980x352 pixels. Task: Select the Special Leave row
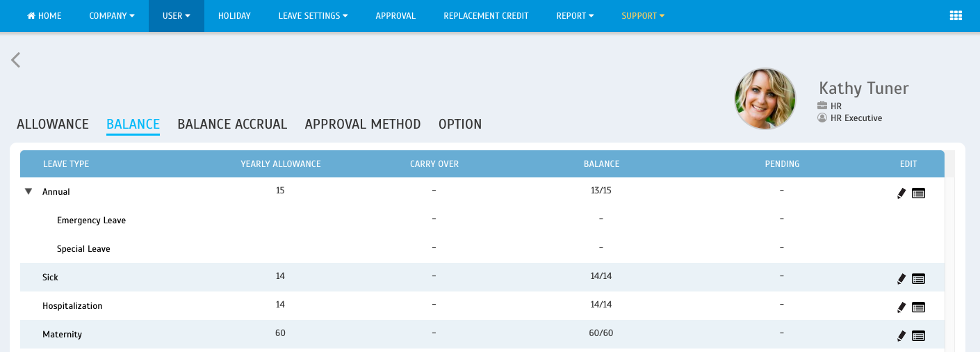482,248
